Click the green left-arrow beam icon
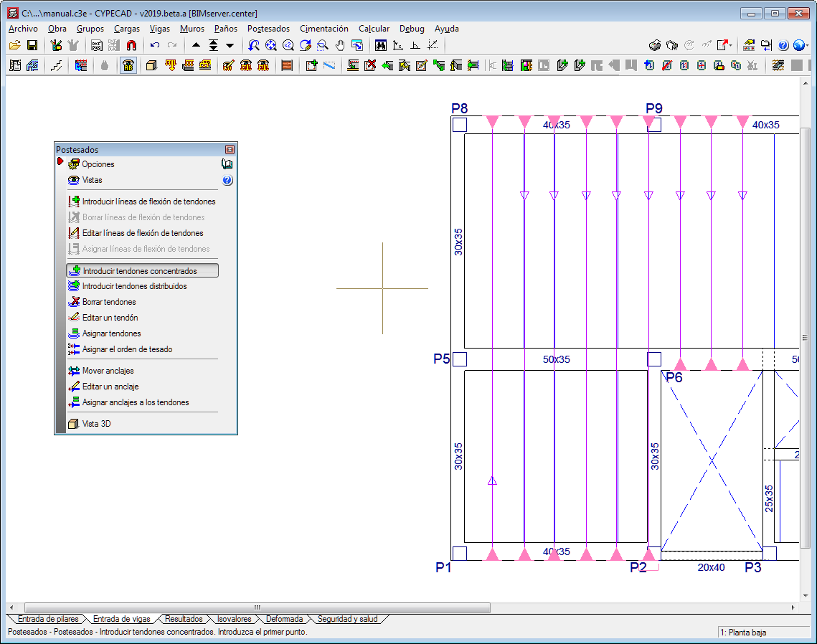 pos(387,66)
